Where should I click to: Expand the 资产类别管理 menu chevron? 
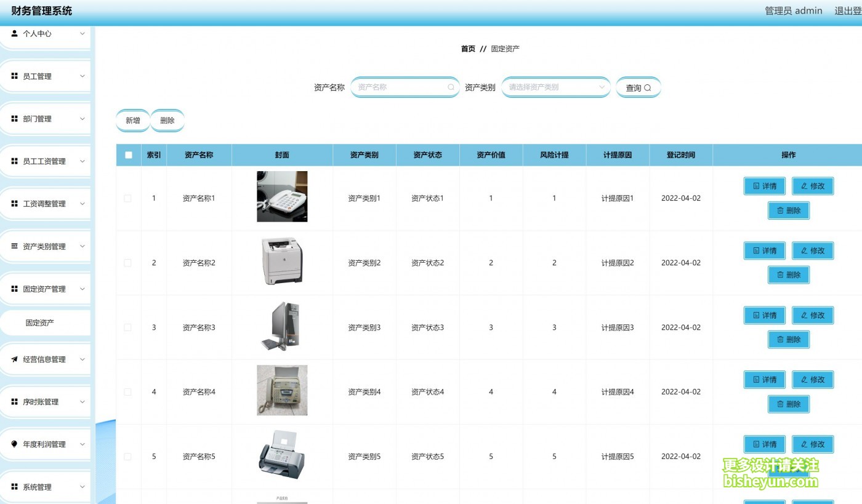click(83, 246)
